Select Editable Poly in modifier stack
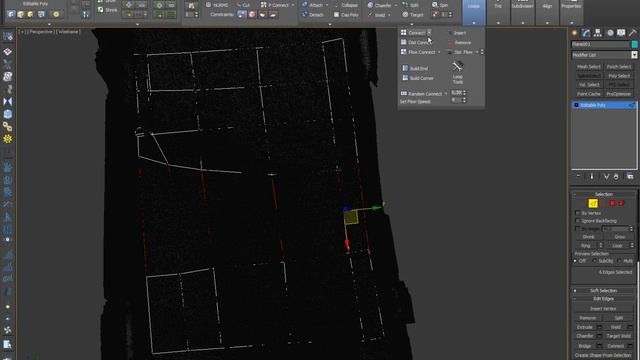Image resolution: width=640 pixels, height=360 pixels. (x=604, y=105)
